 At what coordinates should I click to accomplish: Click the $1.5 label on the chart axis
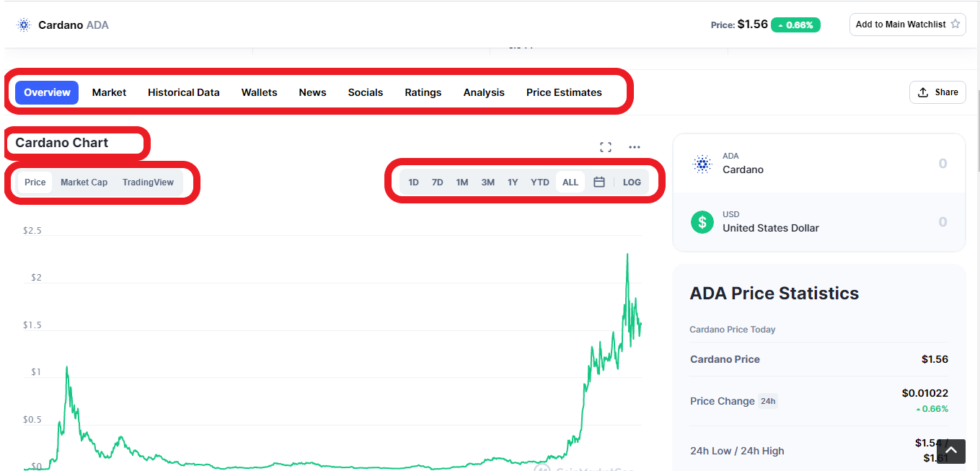pos(32,325)
